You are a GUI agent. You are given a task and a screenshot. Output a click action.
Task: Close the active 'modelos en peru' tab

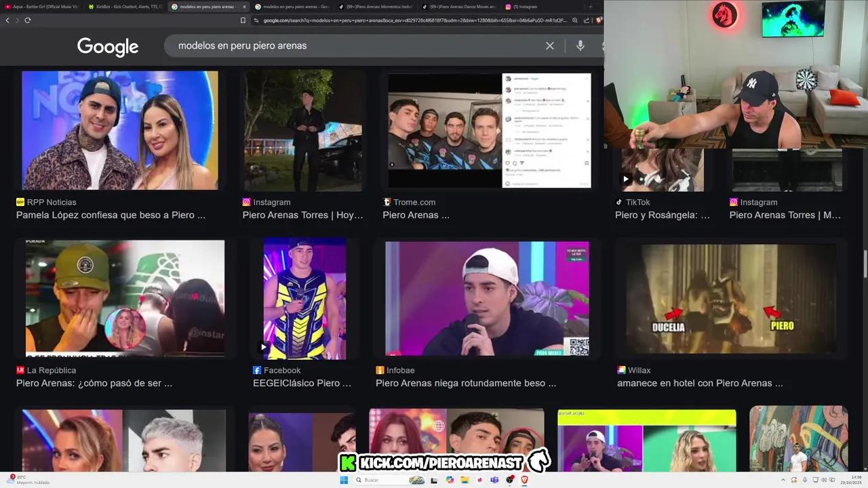click(x=244, y=7)
